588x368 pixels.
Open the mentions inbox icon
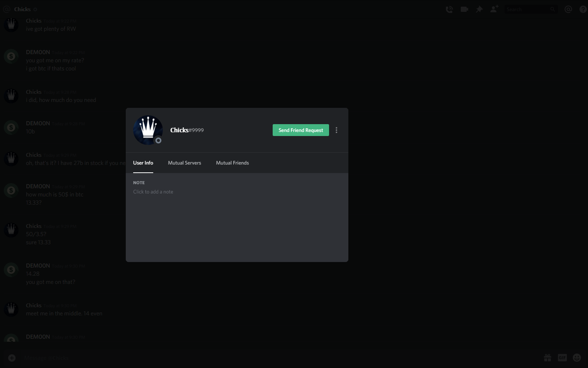point(568,9)
